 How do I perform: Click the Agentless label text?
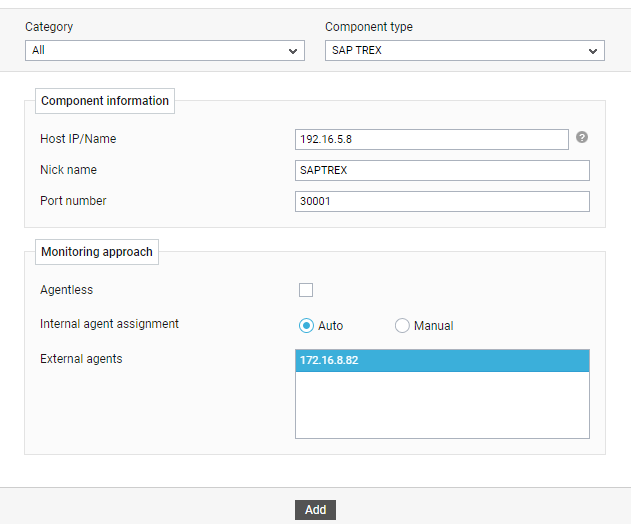(x=66, y=290)
